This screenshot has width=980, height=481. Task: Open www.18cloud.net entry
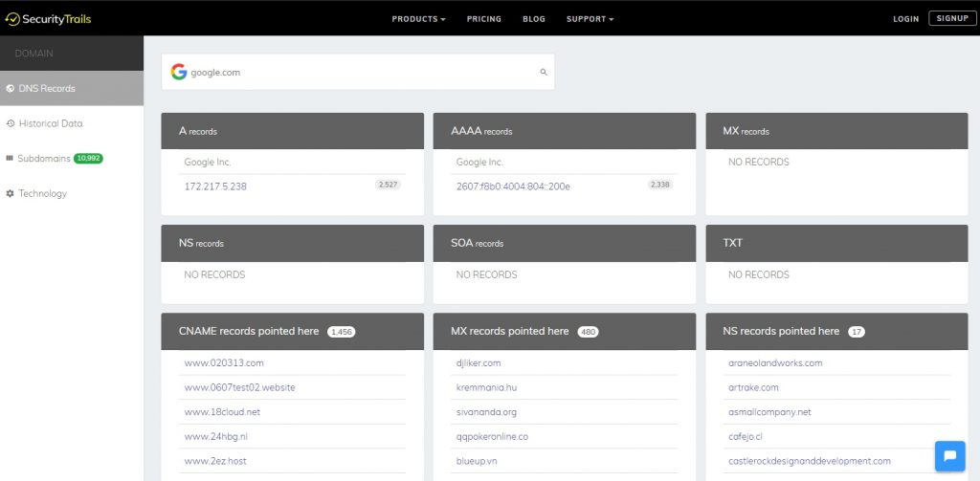click(222, 412)
